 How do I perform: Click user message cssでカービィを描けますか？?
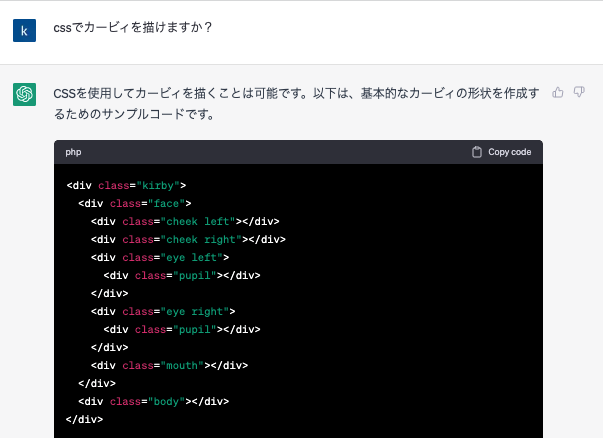133,27
